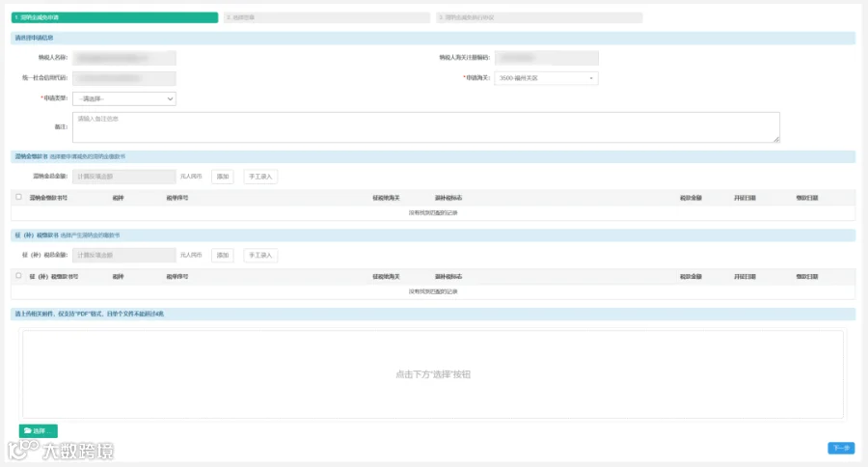Image resolution: width=868 pixels, height=467 pixels.
Task: Click the 备注 remarks text area
Action: coord(425,127)
